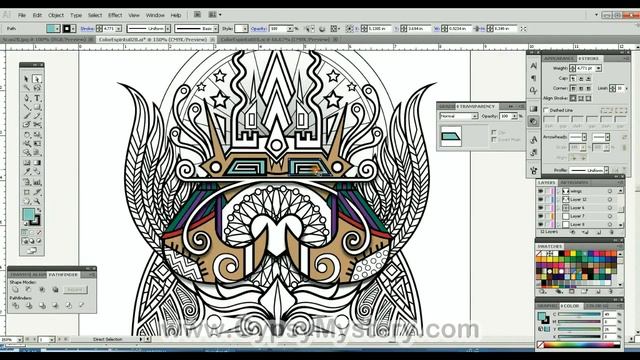
Task: Open Paragraph panel icon in dock
Action: (x=533, y=78)
